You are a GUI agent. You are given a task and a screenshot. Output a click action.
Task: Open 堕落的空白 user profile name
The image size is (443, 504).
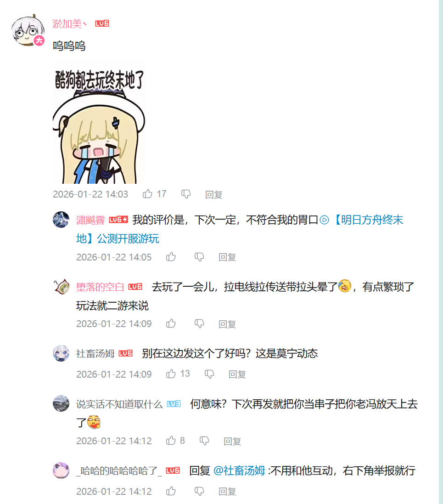click(100, 287)
